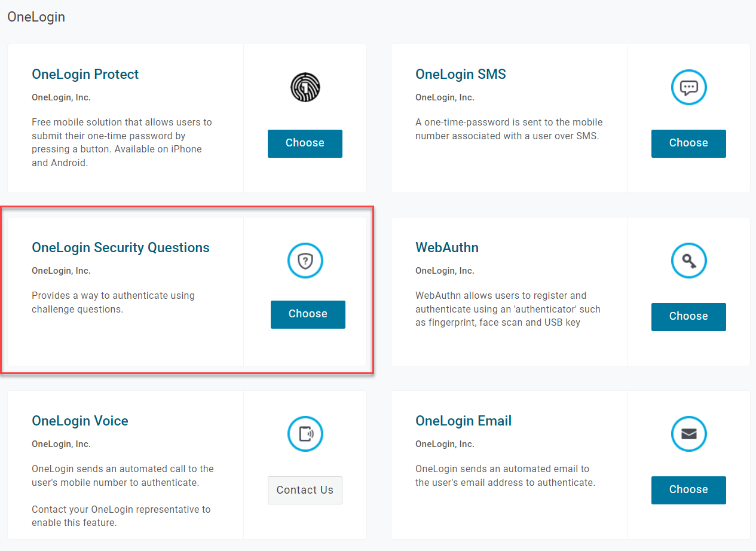Choose the OneLogin SMS factor

[688, 143]
